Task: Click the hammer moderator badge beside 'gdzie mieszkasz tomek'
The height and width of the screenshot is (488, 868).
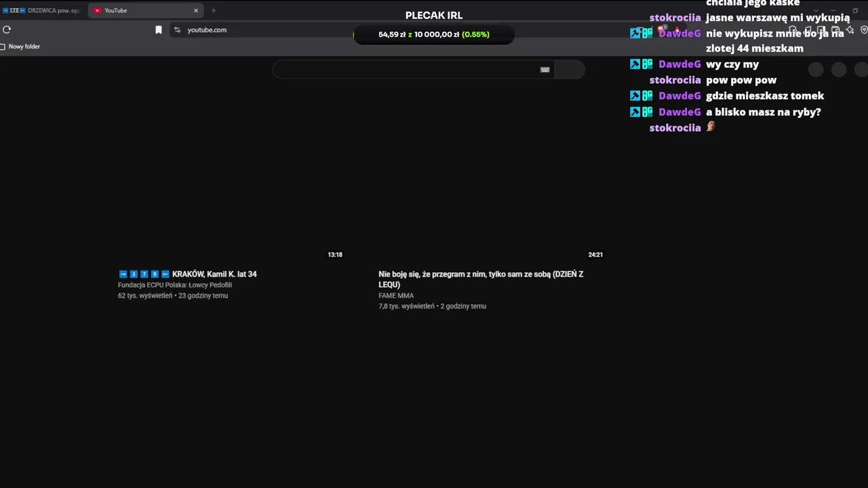Action: (x=635, y=96)
